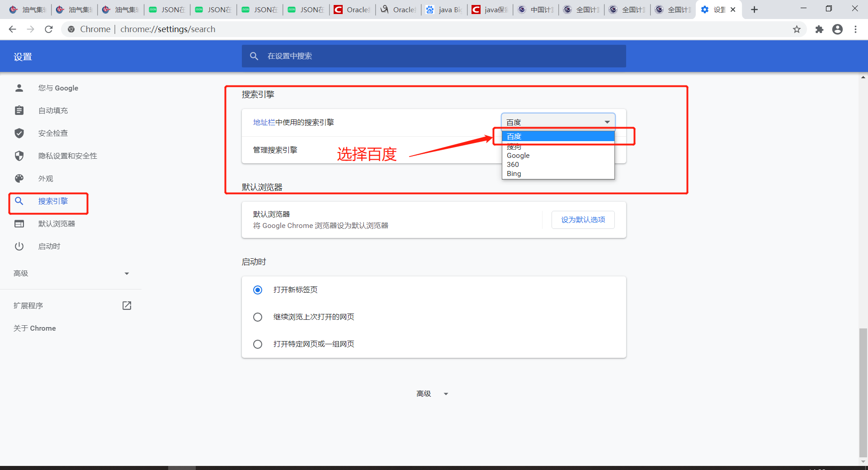Open extensions via the external link icon

127,305
